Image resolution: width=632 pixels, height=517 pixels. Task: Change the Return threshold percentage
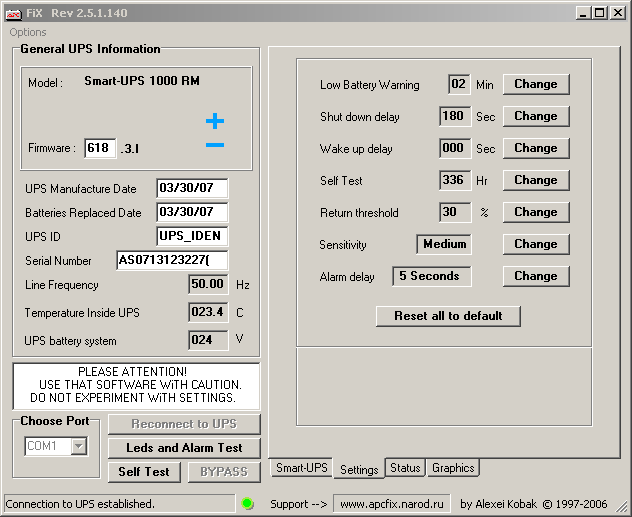(x=536, y=212)
